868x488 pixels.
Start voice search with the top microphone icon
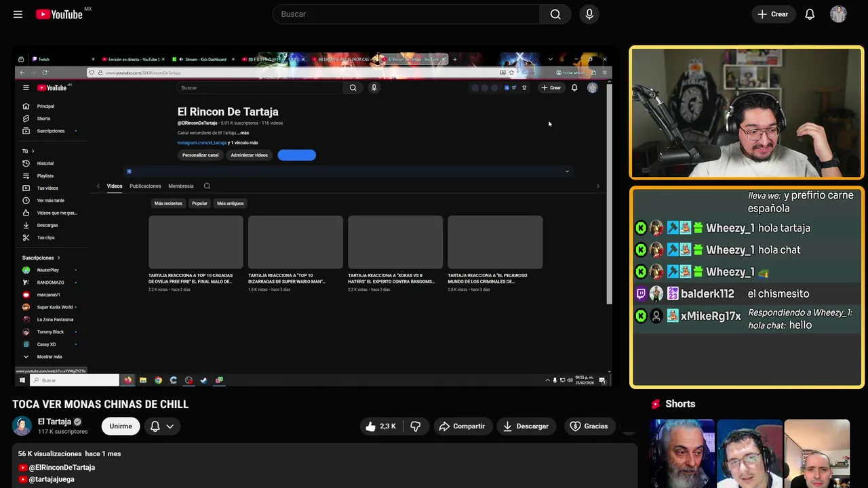589,14
